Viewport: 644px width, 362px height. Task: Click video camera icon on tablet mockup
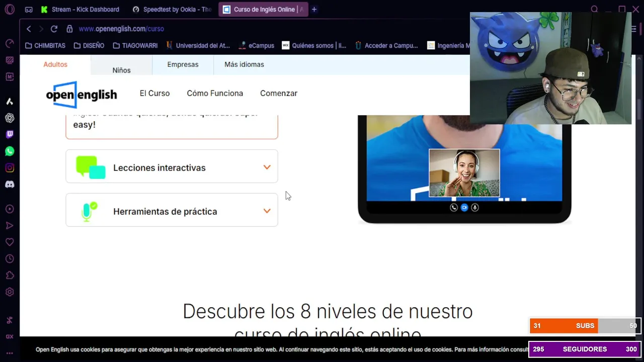(464, 208)
